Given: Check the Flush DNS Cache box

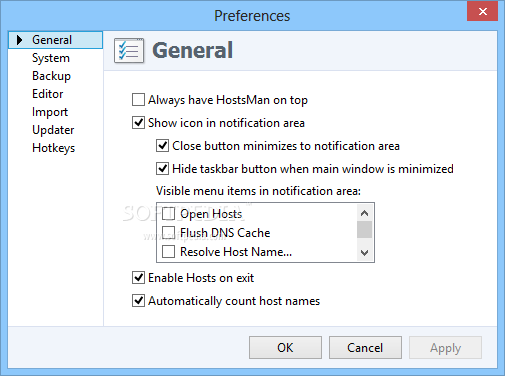Looking at the screenshot, I should [168, 233].
